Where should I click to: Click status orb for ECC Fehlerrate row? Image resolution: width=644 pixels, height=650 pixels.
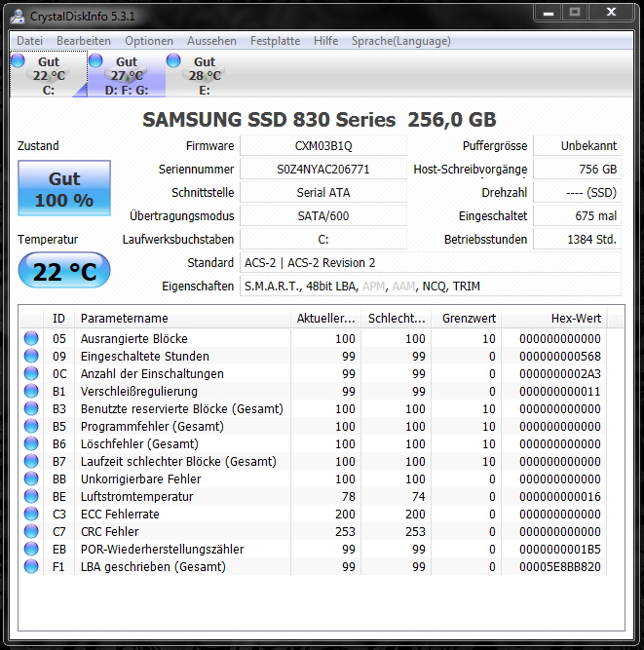(31, 514)
